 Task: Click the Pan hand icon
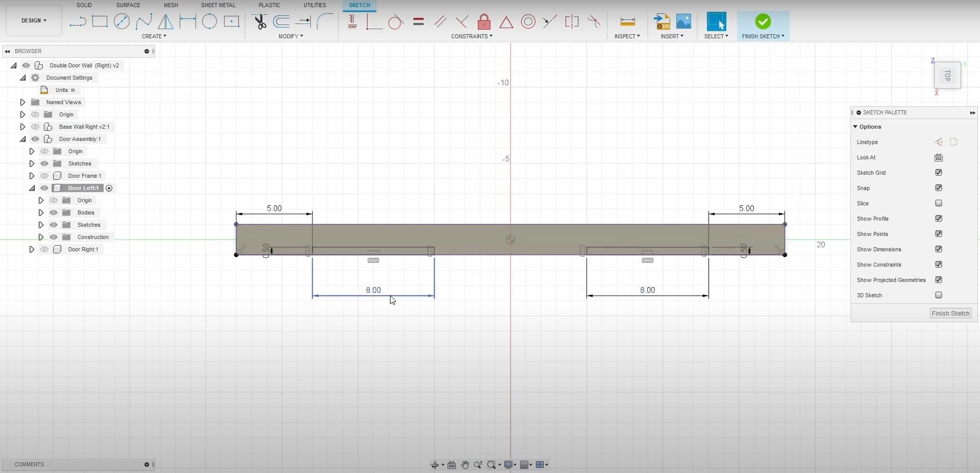click(x=465, y=465)
